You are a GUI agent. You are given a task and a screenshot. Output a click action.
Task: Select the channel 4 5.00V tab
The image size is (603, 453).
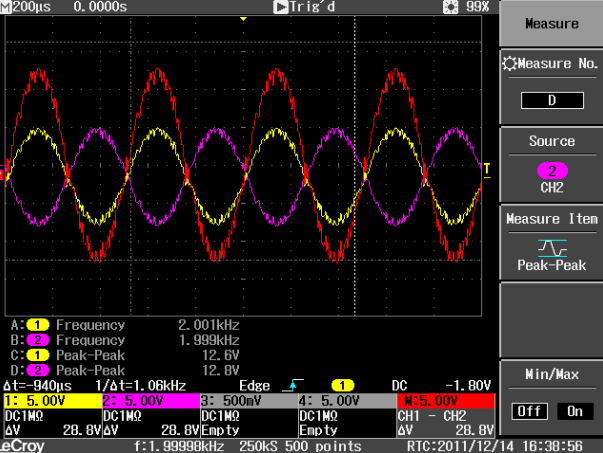[348, 401]
